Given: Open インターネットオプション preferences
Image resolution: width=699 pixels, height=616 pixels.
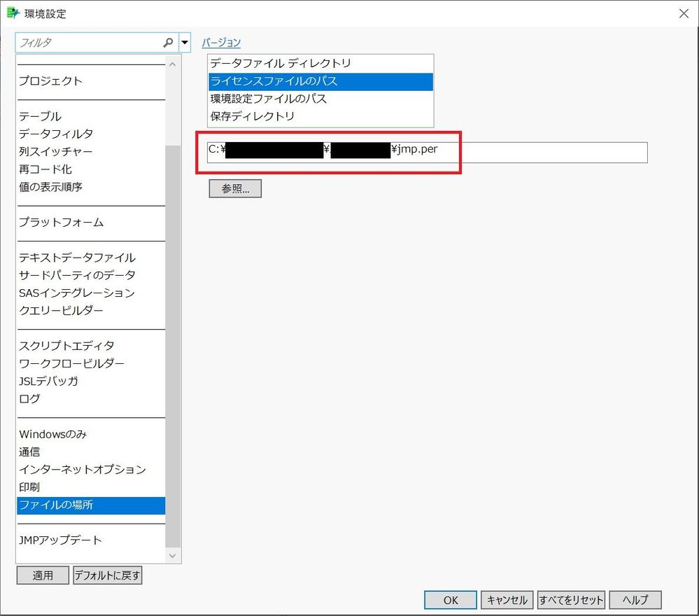Looking at the screenshot, I should coord(91,469).
